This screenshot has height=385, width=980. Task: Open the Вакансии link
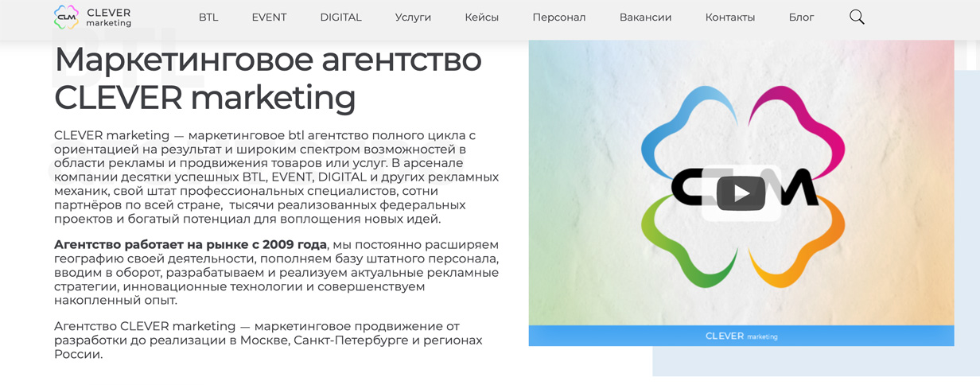click(x=645, y=17)
